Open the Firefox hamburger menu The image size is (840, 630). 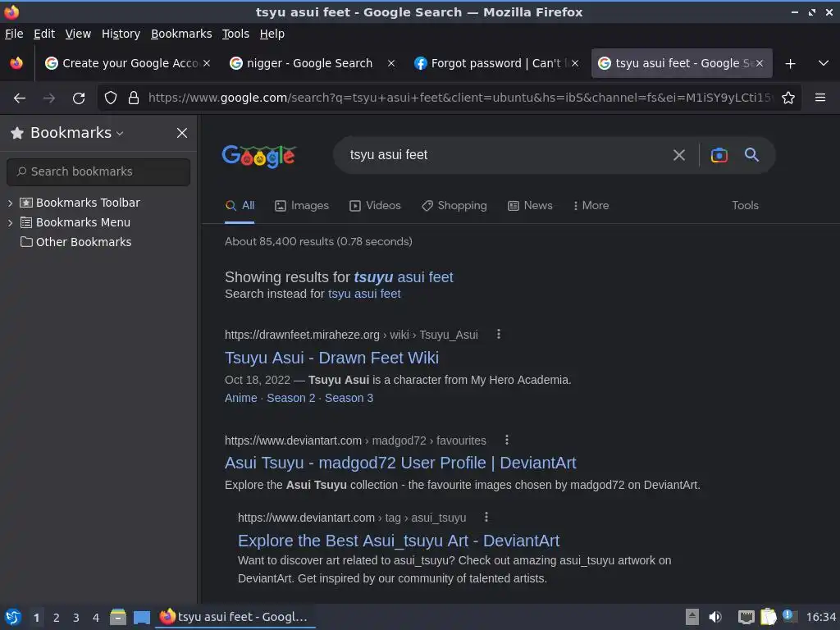tap(819, 98)
